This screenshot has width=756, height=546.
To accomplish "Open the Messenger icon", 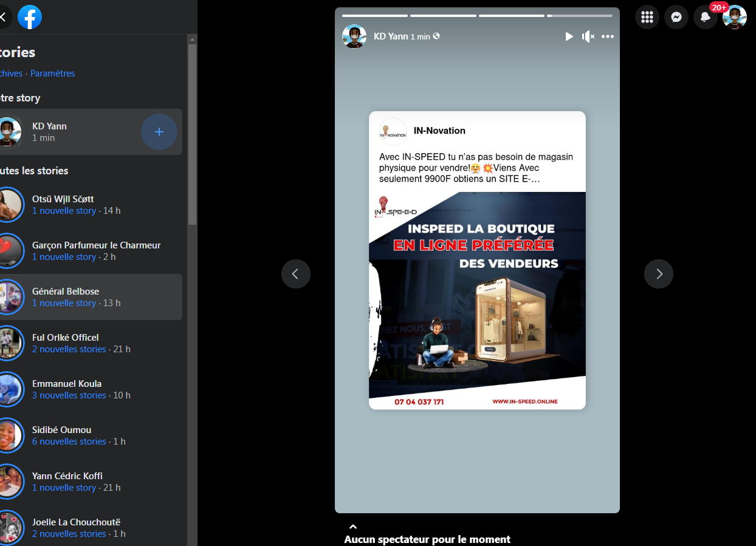I will pyautogui.click(x=676, y=17).
